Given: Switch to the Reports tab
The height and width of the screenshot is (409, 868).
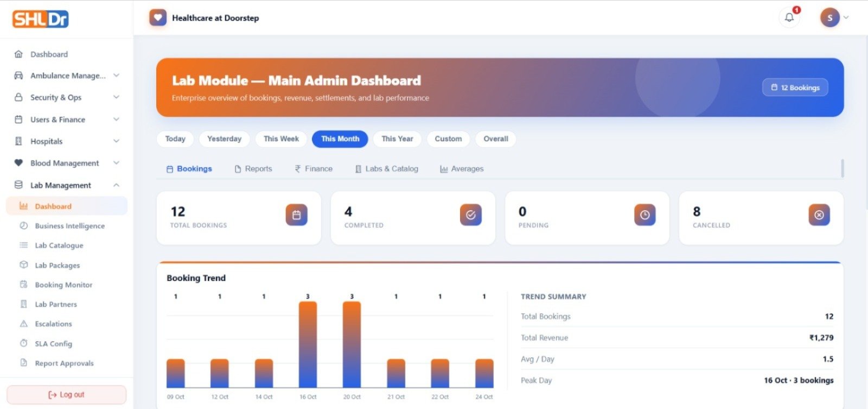Looking at the screenshot, I should click(x=253, y=169).
